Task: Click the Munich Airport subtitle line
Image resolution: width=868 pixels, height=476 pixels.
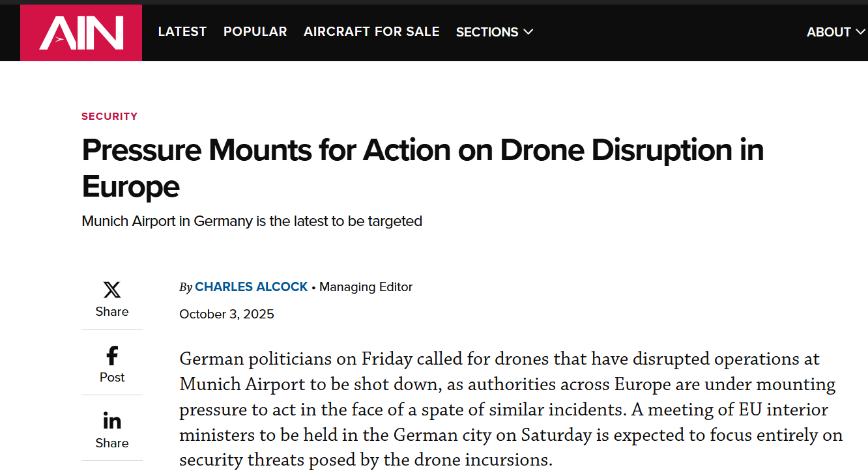Action: [252, 221]
